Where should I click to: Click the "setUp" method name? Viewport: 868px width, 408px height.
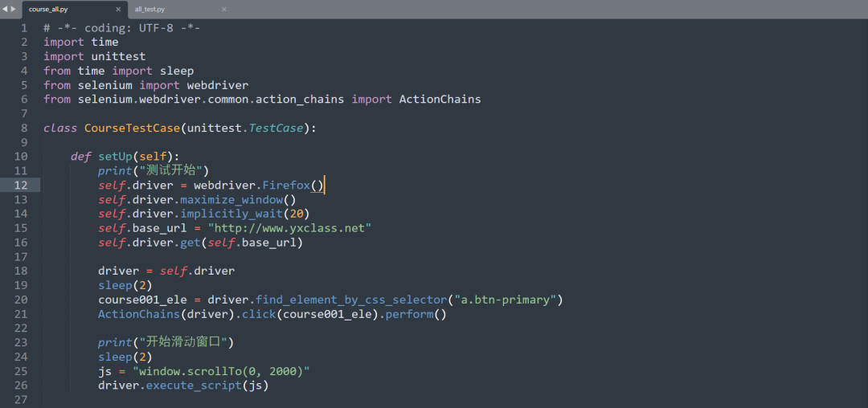click(115, 157)
